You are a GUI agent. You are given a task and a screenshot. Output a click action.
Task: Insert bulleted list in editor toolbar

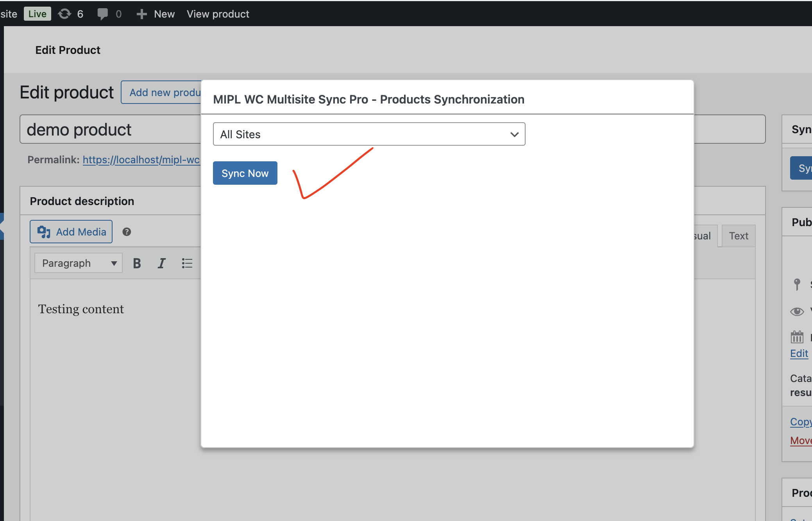187,263
